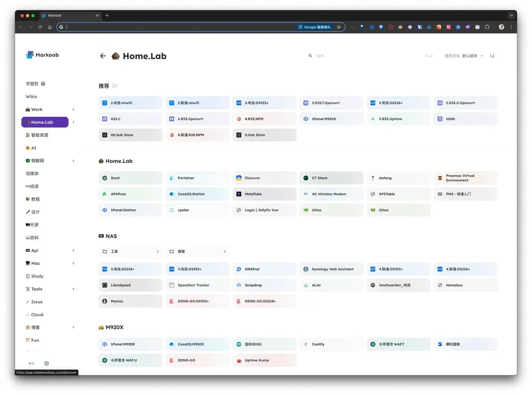
Task: Open the sort order dropdown
Action: click(x=464, y=56)
